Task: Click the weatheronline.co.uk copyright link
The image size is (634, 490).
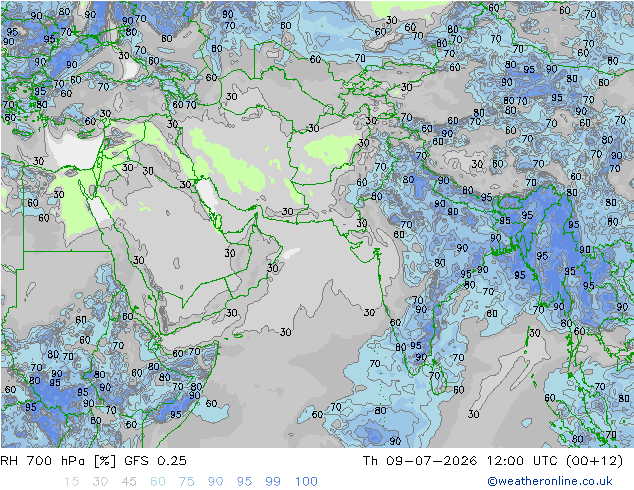Action: pyautogui.click(x=550, y=481)
